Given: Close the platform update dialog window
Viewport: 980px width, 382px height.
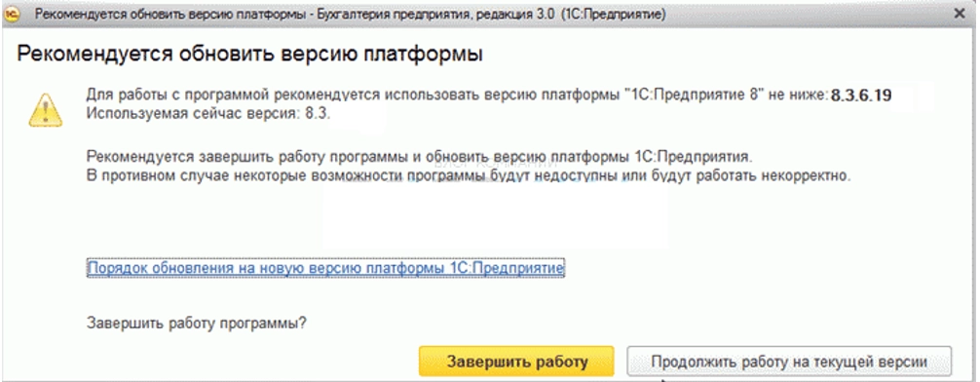Looking at the screenshot, I should (x=960, y=14).
